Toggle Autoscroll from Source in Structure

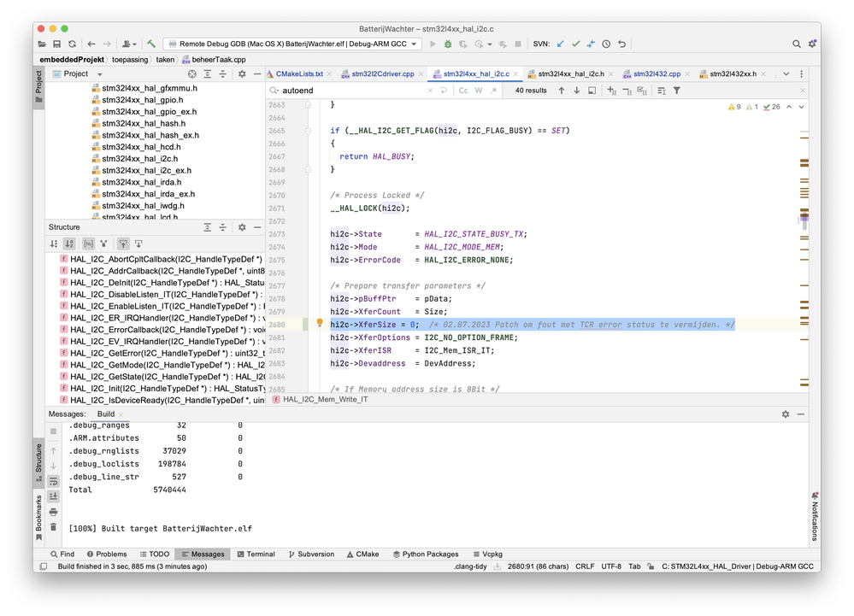point(138,243)
